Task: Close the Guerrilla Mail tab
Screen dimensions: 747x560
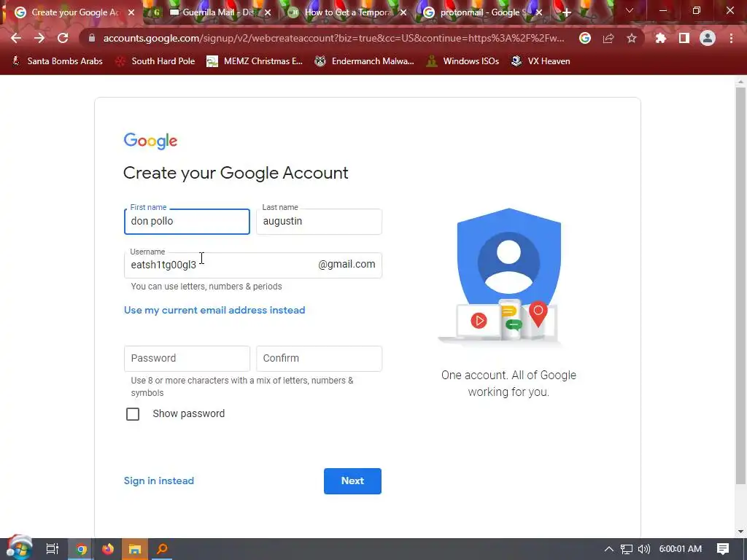Action: 268,12
